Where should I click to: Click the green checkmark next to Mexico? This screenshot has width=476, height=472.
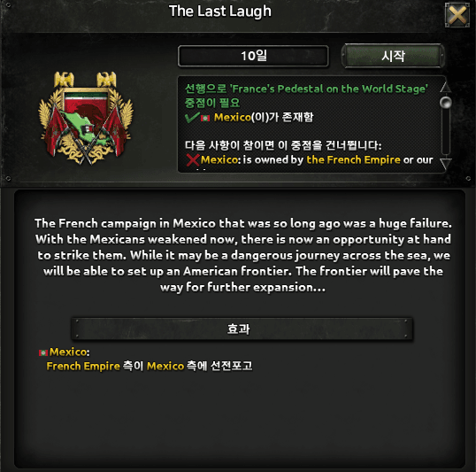[x=192, y=117]
